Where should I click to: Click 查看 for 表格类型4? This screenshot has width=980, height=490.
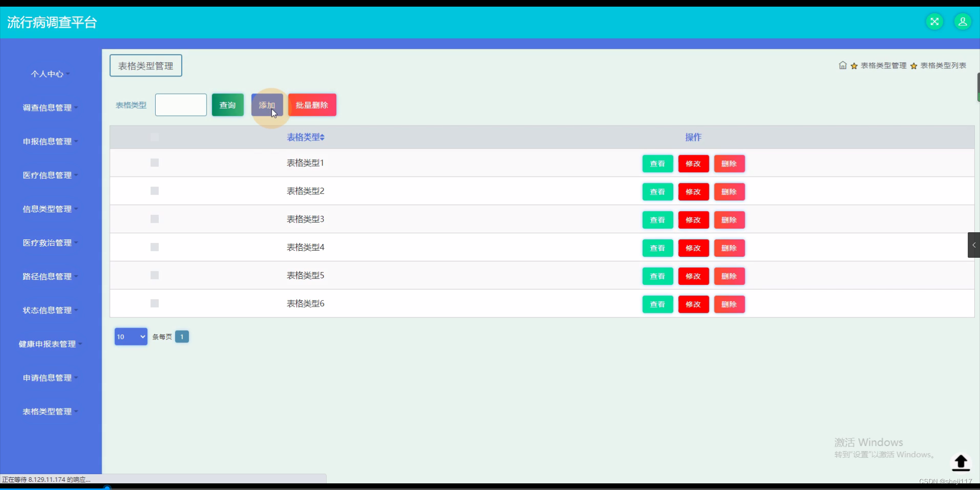[x=657, y=248]
